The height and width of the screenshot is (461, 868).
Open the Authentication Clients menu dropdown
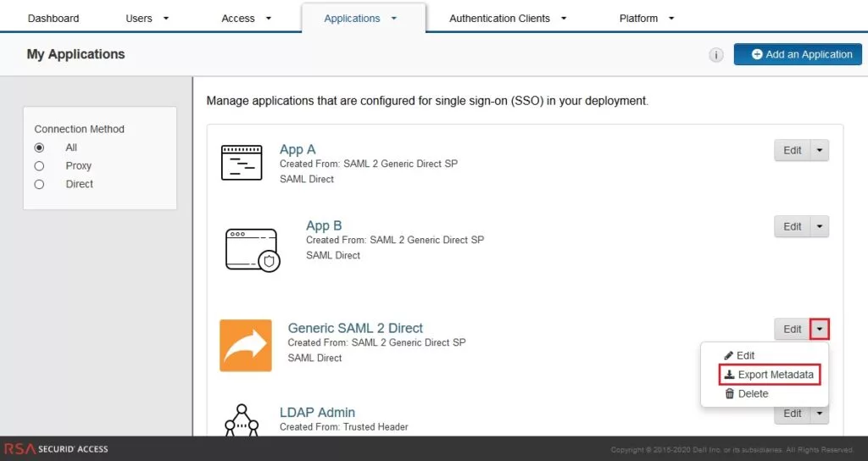coord(508,19)
